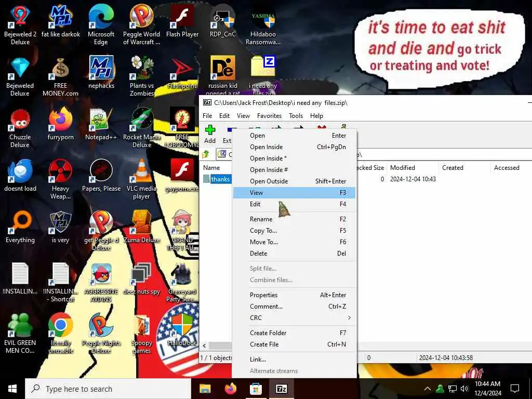Viewport: 532px width, 399px height.
Task: Open Heavy Weapon desktop icon
Action: coord(60,179)
